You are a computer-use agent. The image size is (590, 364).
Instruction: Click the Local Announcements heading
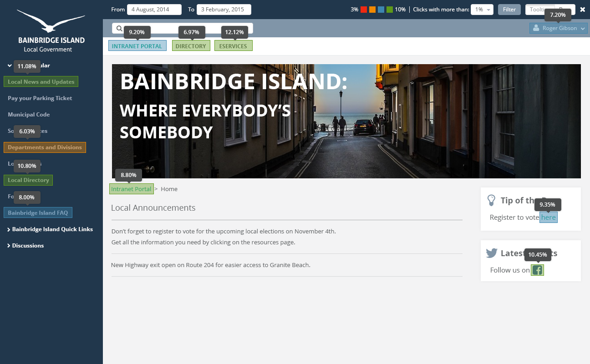pos(153,208)
